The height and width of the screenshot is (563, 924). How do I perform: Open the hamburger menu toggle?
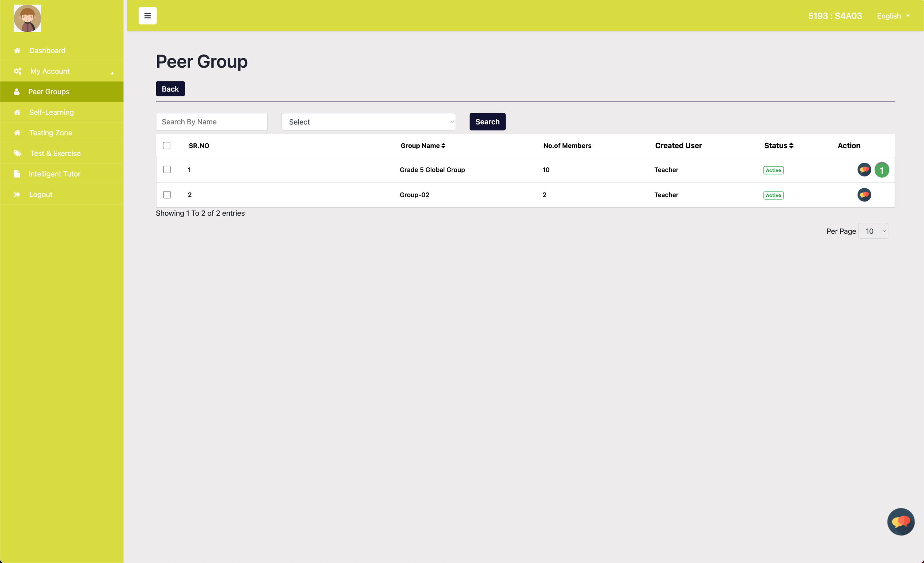point(147,16)
